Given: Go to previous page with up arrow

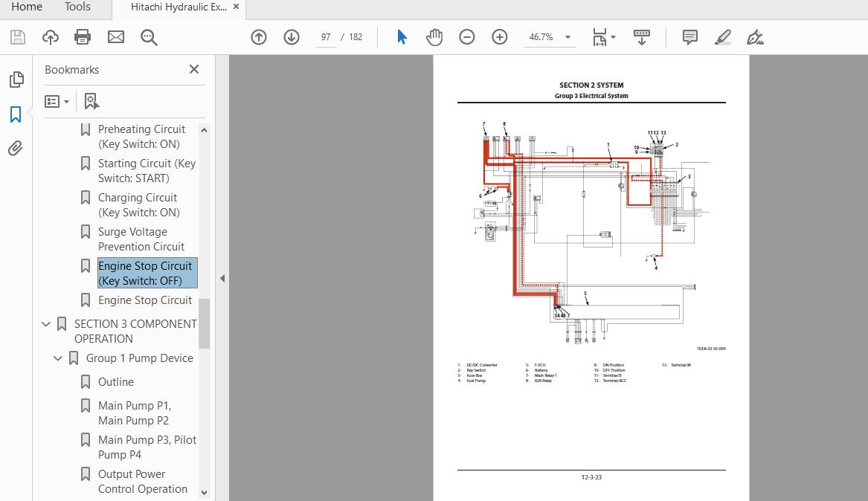Looking at the screenshot, I should point(259,37).
